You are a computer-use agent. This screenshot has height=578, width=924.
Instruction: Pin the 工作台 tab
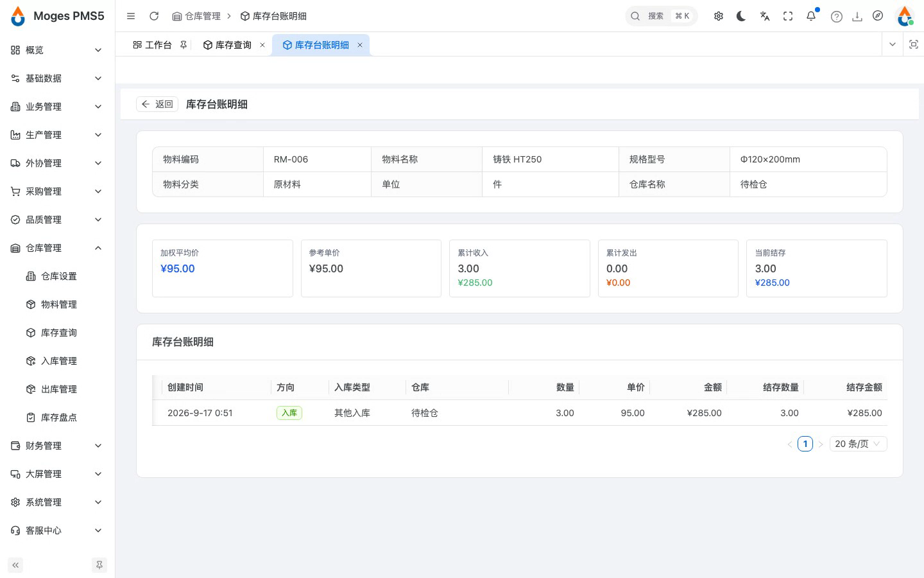tap(184, 45)
